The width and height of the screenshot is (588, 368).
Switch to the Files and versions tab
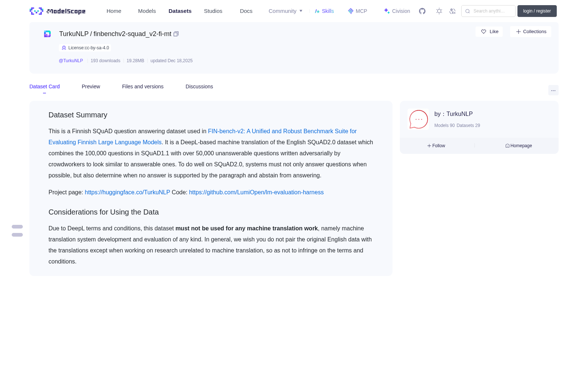[143, 86]
